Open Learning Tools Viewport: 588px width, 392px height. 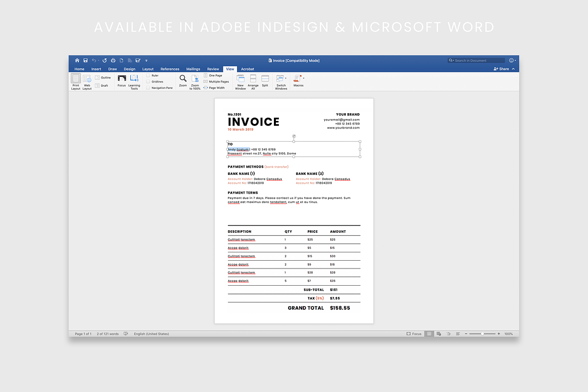tap(134, 82)
